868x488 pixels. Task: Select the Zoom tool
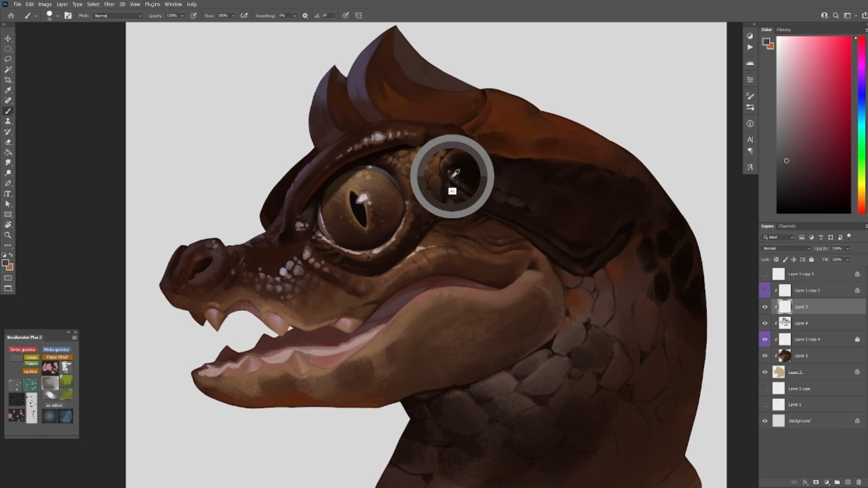tap(8, 235)
